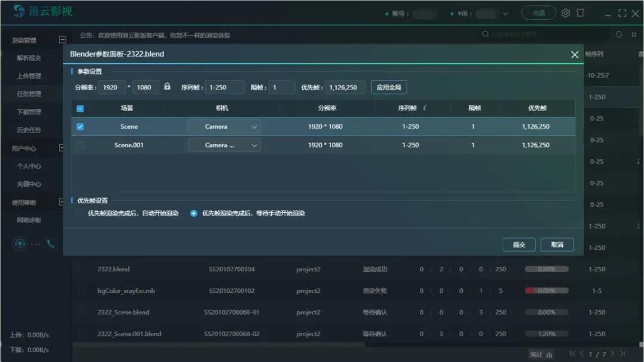This screenshot has width=644, height=362.
Task: Check the Scene.001 row checkbox
Action: point(80,145)
